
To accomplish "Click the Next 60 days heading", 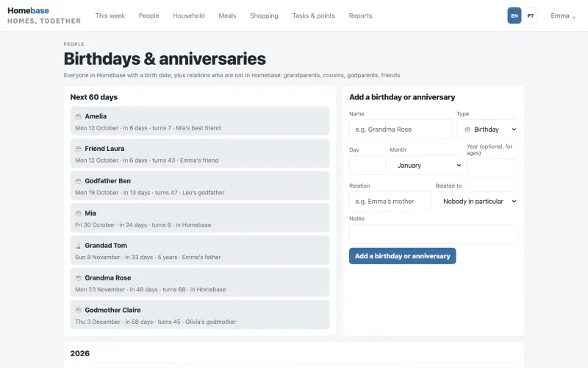I will click(94, 97).
